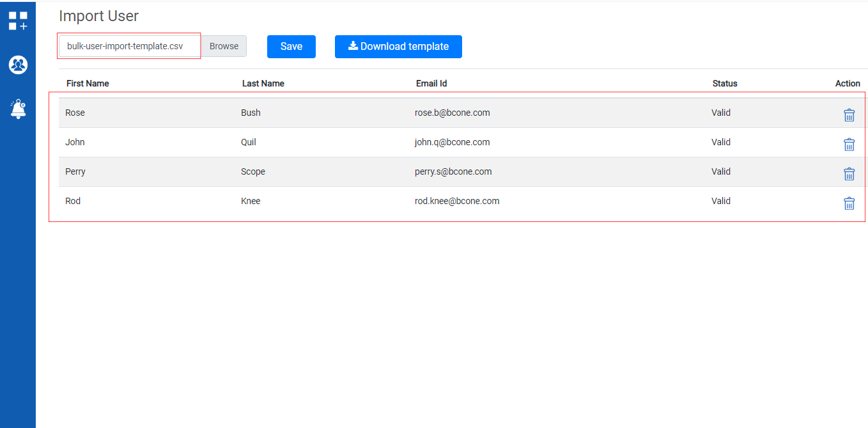
Task: Select the first name Perry
Action: click(75, 171)
